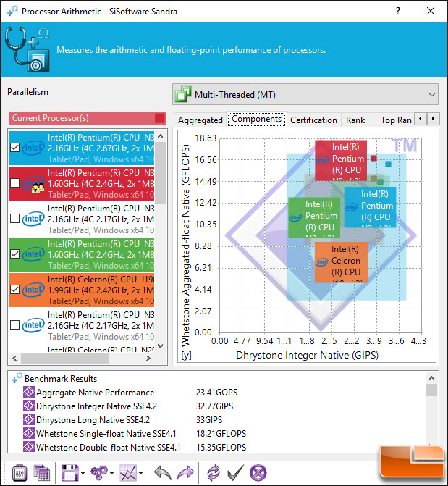Select the Components tab

point(256,119)
